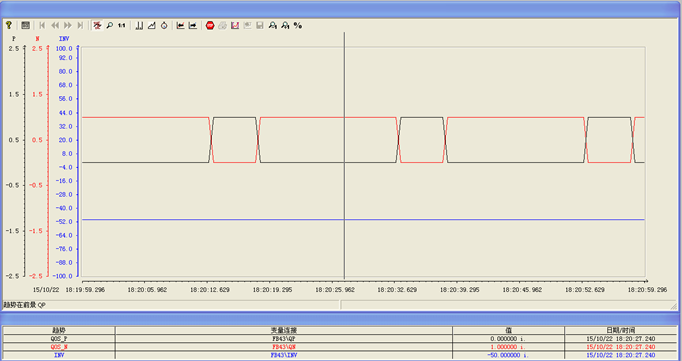Click the statistics area chart icon
The height and width of the screenshot is (361, 682).
click(x=151, y=26)
